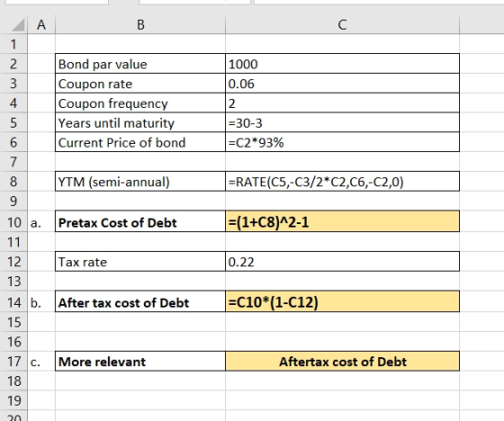
Task: Click the 'Bond par value' cell
Action: tap(140, 64)
